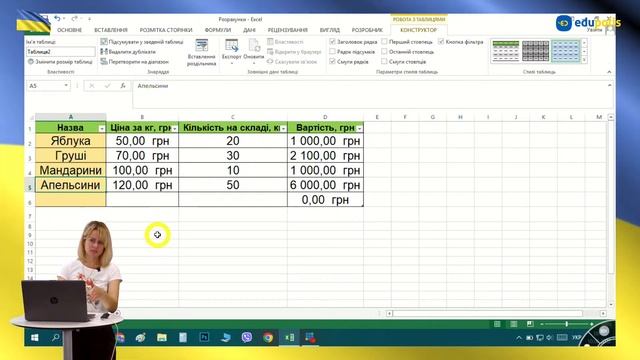This screenshot has width=640, height=360.
Task: Open Google Chrome from the taskbar
Action: tap(268, 338)
